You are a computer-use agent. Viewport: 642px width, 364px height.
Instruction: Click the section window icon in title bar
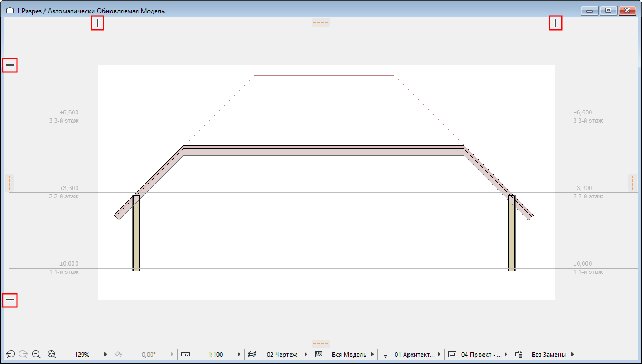10,11
